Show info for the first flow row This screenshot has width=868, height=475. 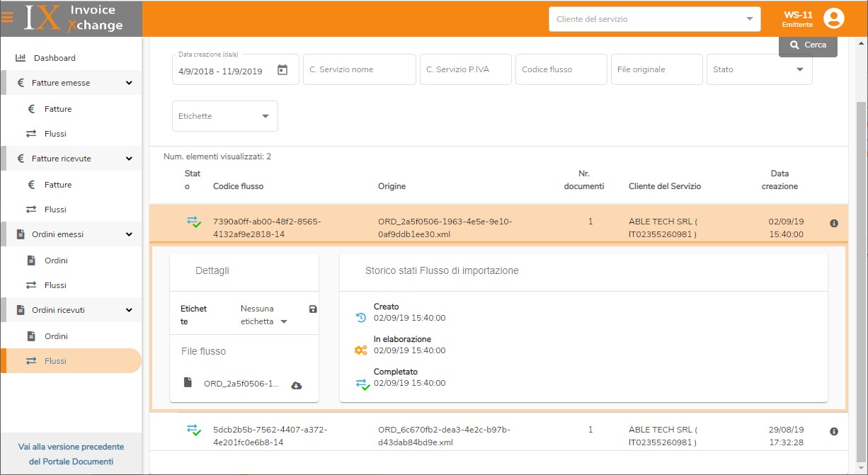pyautogui.click(x=833, y=223)
